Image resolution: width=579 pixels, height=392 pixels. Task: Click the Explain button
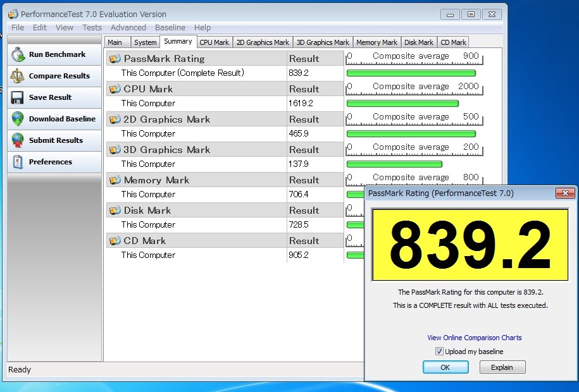tap(502, 367)
